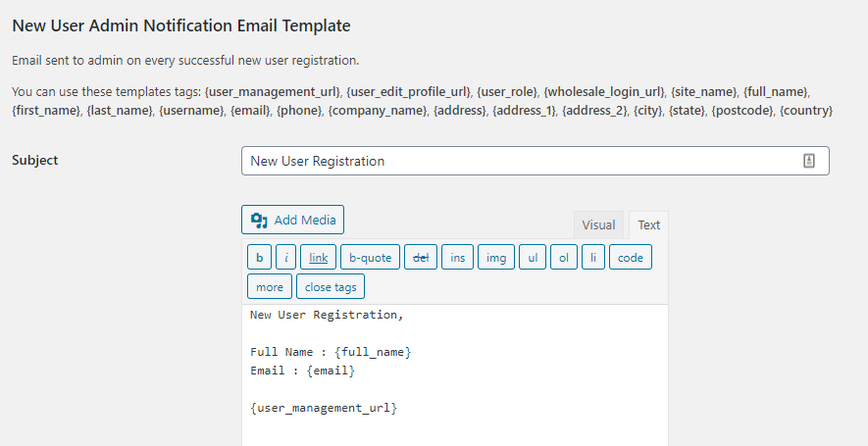Switch to the Visual editor tab

click(x=598, y=225)
